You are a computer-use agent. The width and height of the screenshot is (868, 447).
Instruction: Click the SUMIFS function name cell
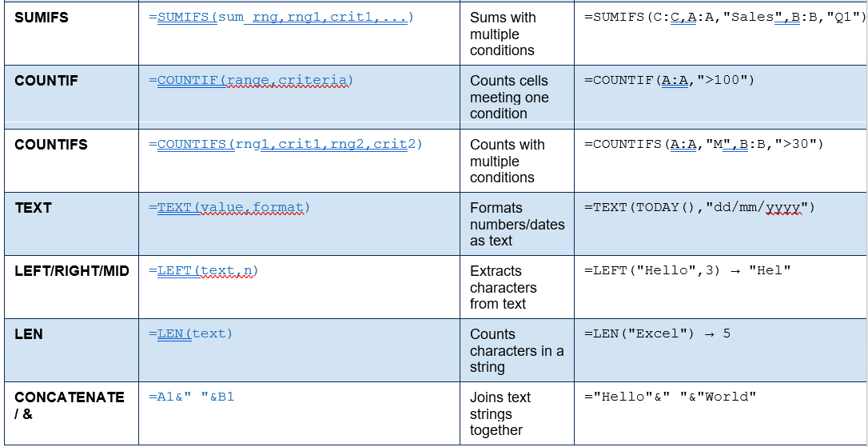(x=71, y=34)
